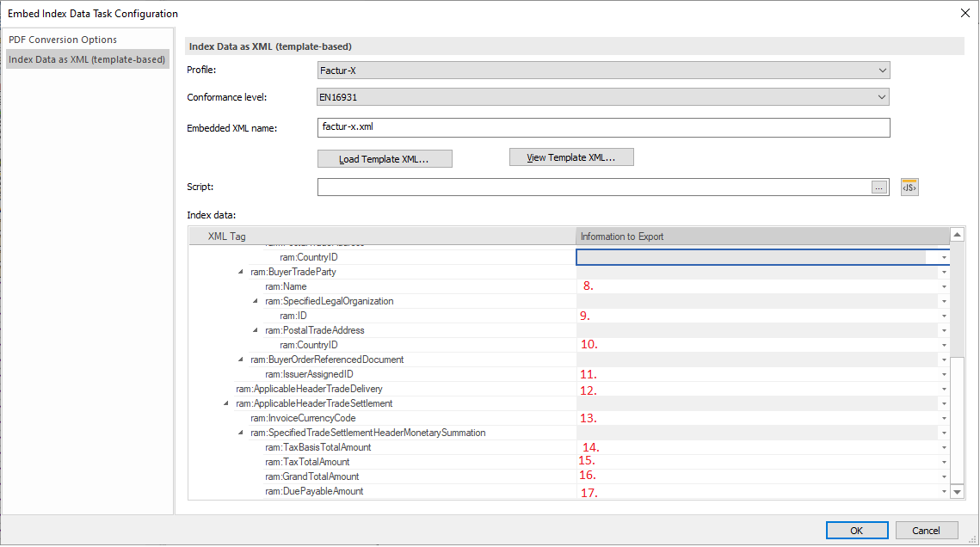Open the dropdown for ram:InvoiceCurrencyCode export value
This screenshot has width=980, height=547.
tap(944, 417)
